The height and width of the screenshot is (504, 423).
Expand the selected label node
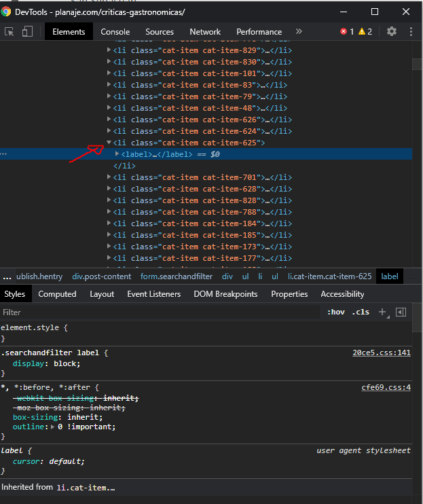point(117,154)
